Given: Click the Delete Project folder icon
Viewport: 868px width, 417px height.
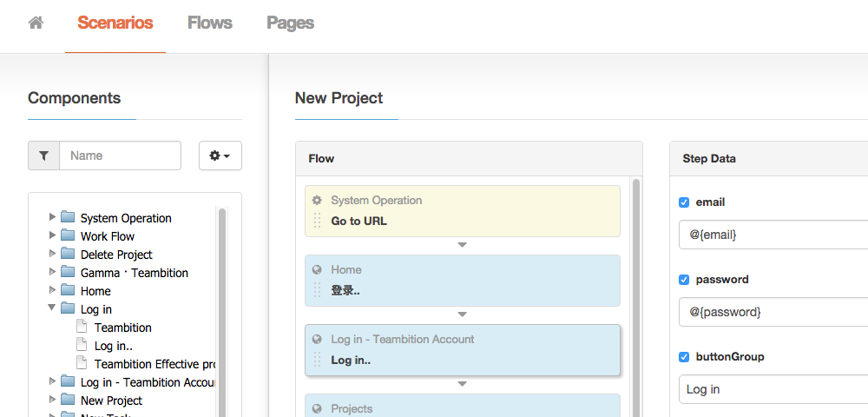Looking at the screenshot, I should point(68,255).
